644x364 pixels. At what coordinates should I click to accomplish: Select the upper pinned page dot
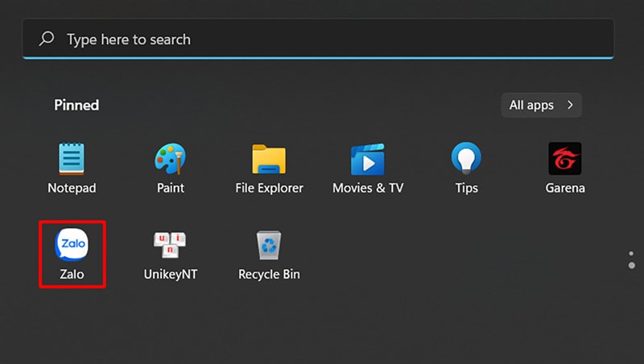tap(631, 254)
